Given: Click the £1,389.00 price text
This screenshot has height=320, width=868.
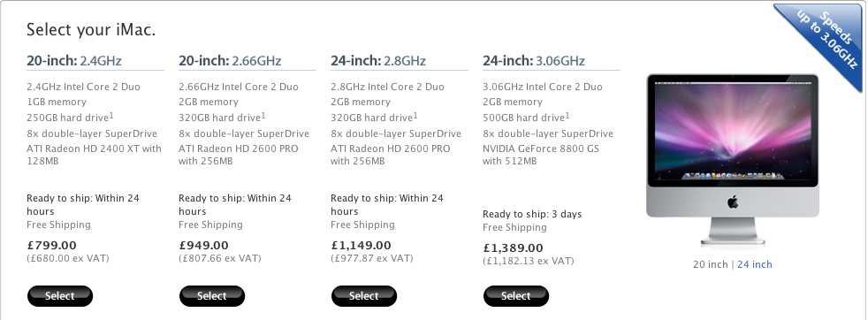Looking at the screenshot, I should (x=513, y=248).
